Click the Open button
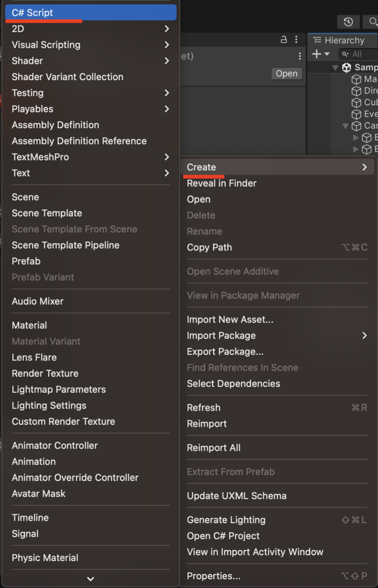The image size is (378, 588). pos(286,73)
